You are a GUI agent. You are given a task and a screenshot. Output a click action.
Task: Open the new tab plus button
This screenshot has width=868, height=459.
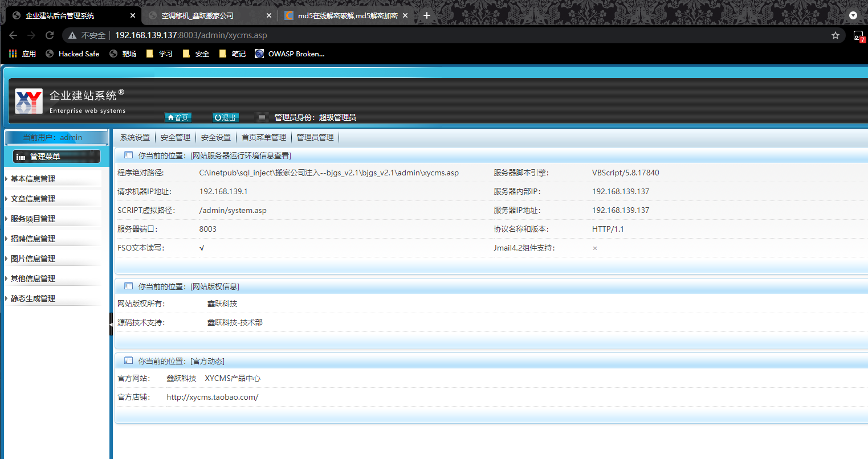pos(427,15)
